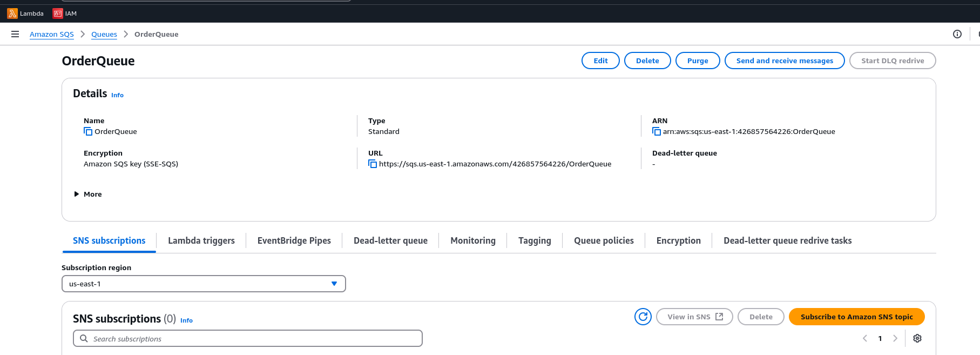Viewport: 980px width, 355px height.
Task: Click the Edit queue button
Action: 600,61
